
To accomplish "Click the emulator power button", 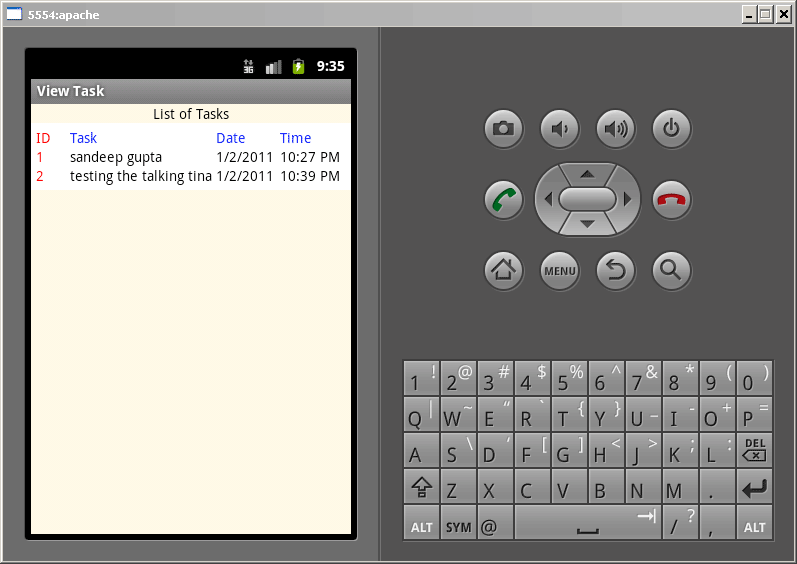I will point(671,129).
